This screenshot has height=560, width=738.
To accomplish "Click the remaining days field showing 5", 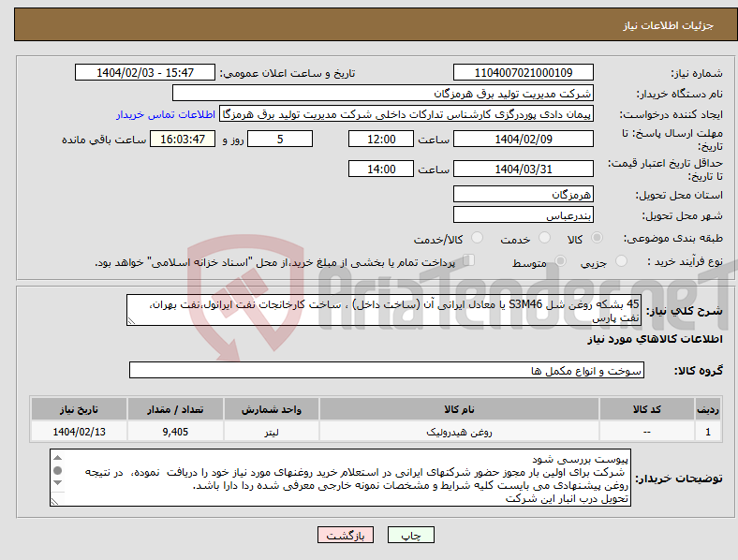I will (280, 139).
